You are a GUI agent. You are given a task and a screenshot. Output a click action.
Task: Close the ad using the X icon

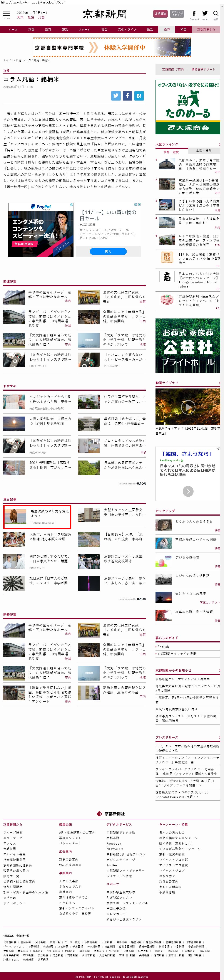(139, 205)
